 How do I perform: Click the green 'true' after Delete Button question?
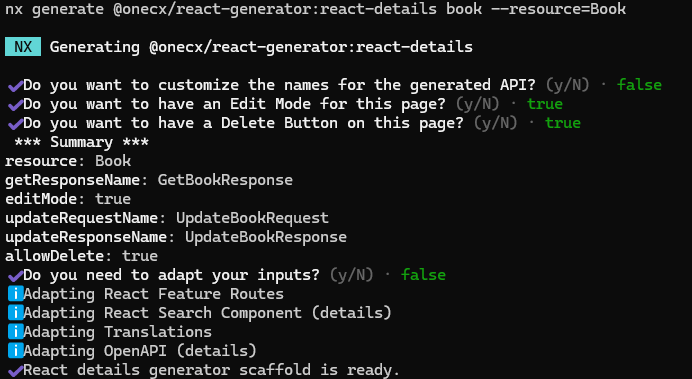click(x=563, y=123)
